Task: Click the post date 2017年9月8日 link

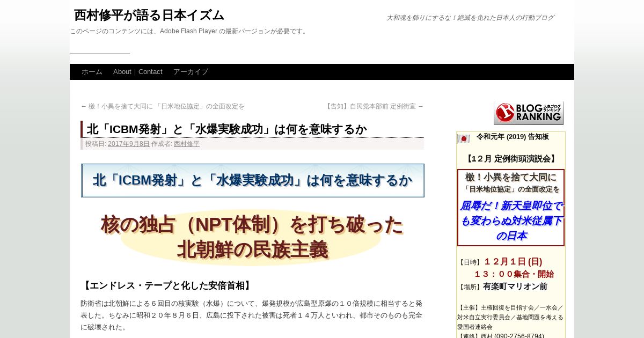Action: [x=129, y=144]
